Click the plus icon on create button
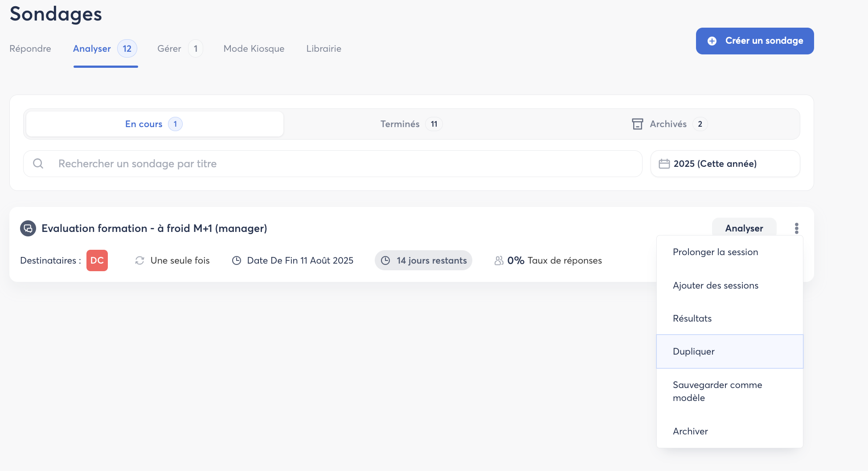Viewport: 868px width, 471px height. (x=712, y=41)
